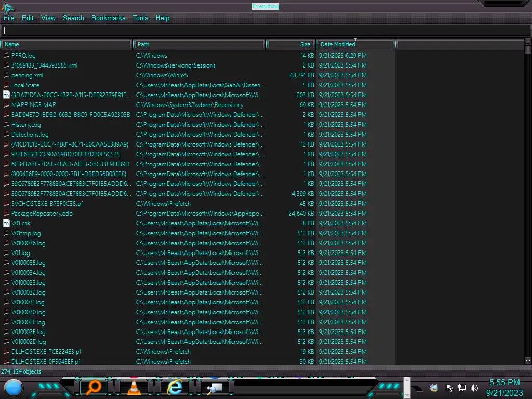The width and height of the screenshot is (532, 399).
Task: Launch VLC media player from the taskbar
Action: 134,387
